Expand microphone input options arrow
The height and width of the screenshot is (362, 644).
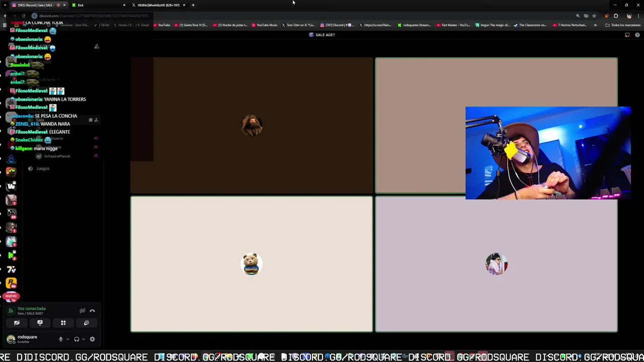pos(67,339)
